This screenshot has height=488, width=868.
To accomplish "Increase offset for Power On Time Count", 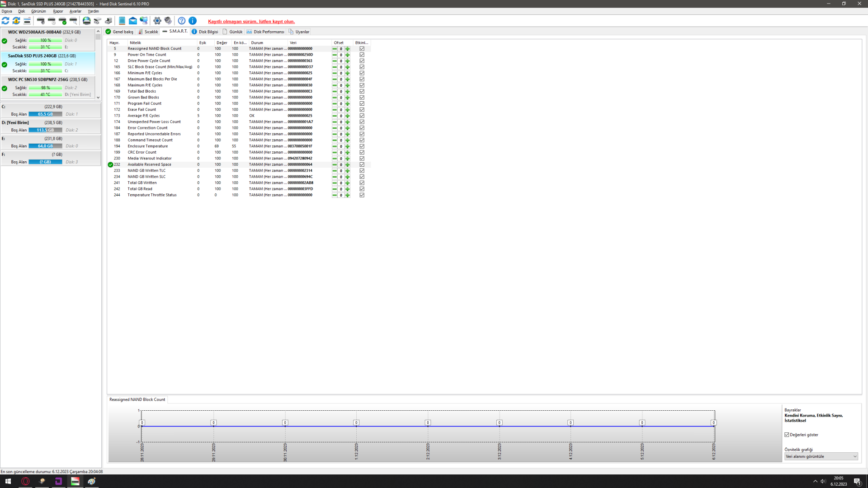I will tap(348, 55).
